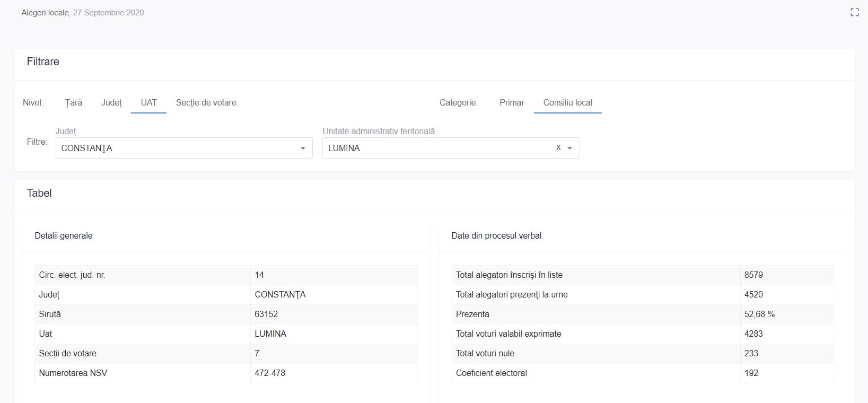Click the 52,68 % turnout value
Viewport: 868px width, 403px height.
point(759,314)
